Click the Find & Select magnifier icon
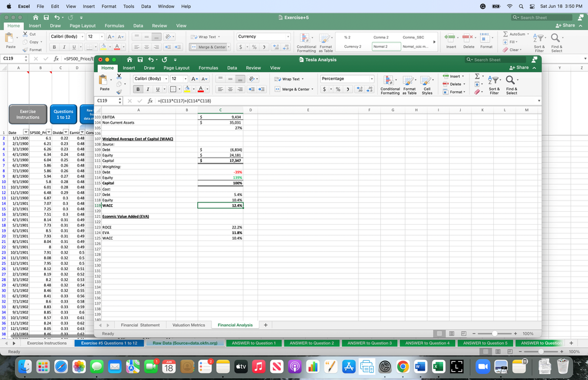This screenshot has width=588, height=380. point(510,80)
